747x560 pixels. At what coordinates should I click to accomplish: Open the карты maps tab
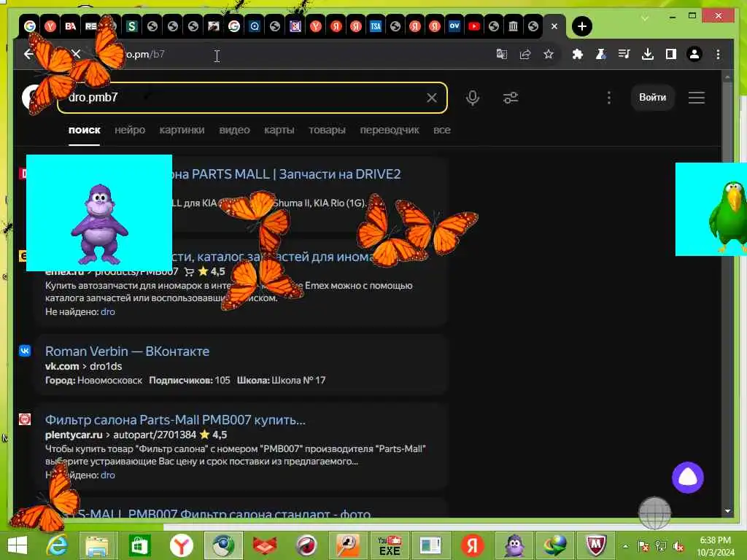pyautogui.click(x=279, y=130)
